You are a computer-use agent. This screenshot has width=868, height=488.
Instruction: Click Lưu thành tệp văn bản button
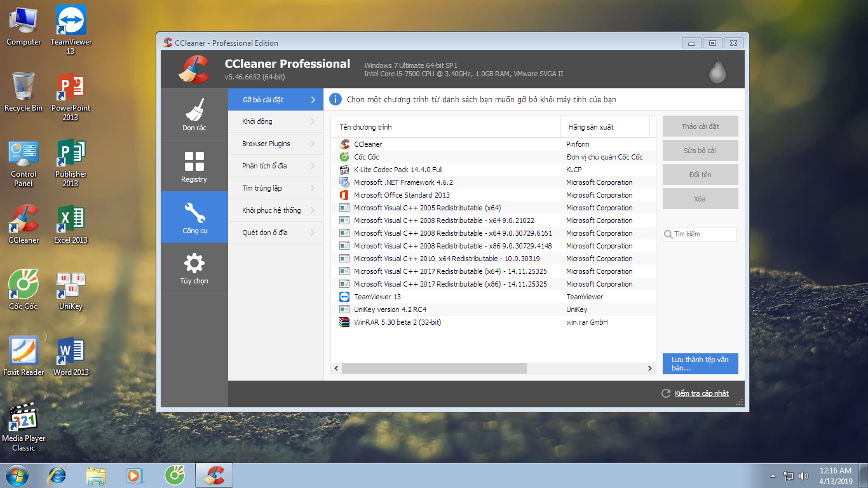point(700,363)
